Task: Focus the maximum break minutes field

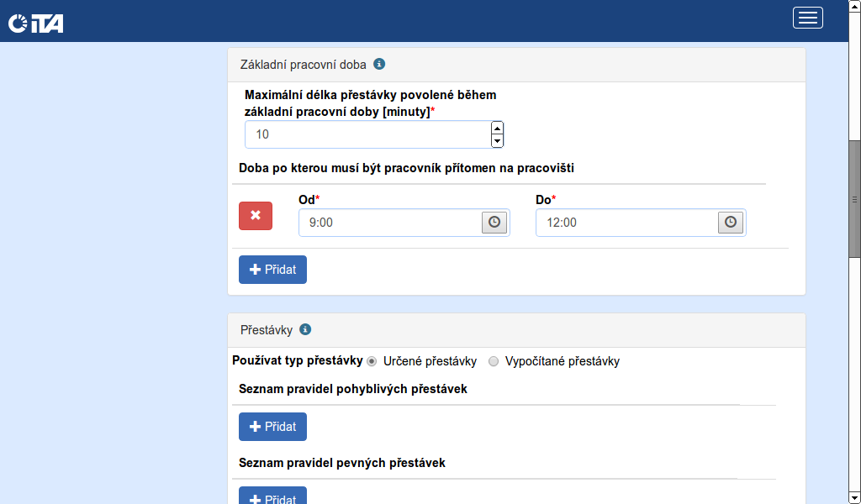Action: pyautogui.click(x=367, y=134)
